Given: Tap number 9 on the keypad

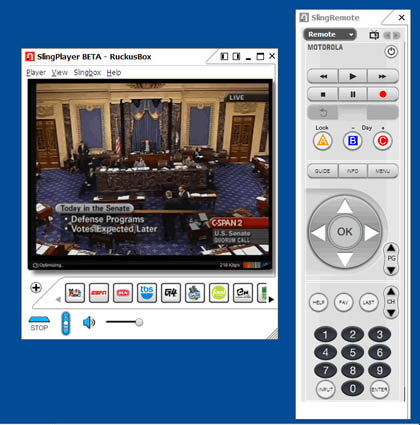Looking at the screenshot, I should 379,370.
